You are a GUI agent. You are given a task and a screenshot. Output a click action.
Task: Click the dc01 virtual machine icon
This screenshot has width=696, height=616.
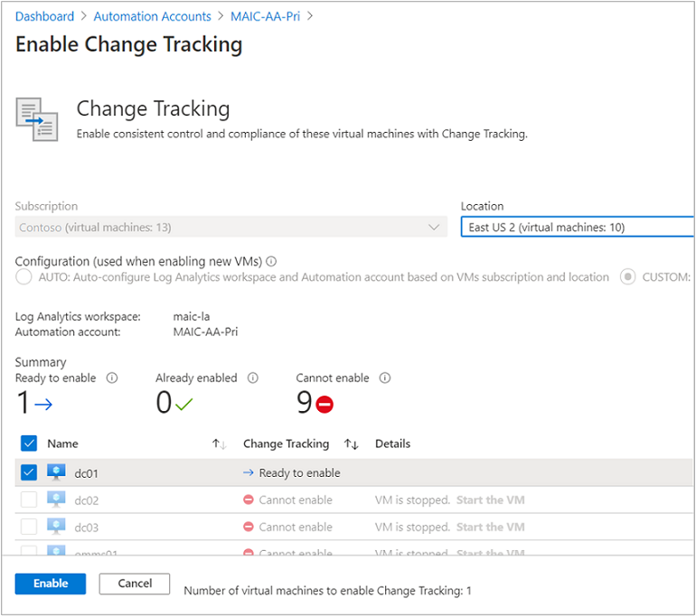pos(56,472)
